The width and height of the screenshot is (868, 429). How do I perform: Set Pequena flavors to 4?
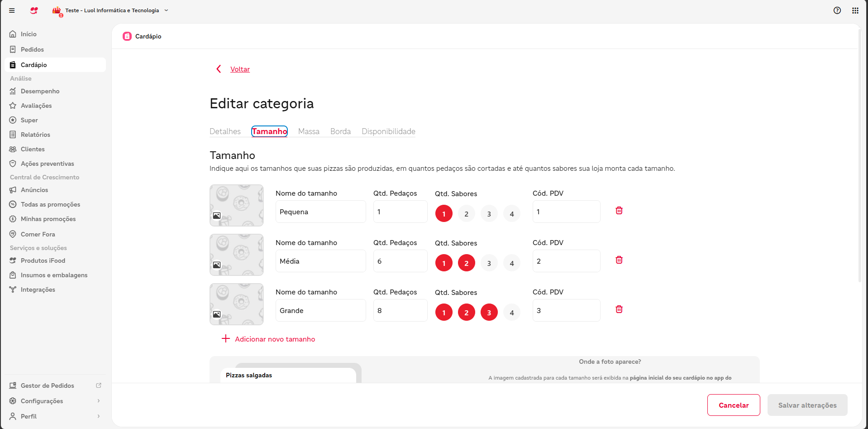click(512, 214)
